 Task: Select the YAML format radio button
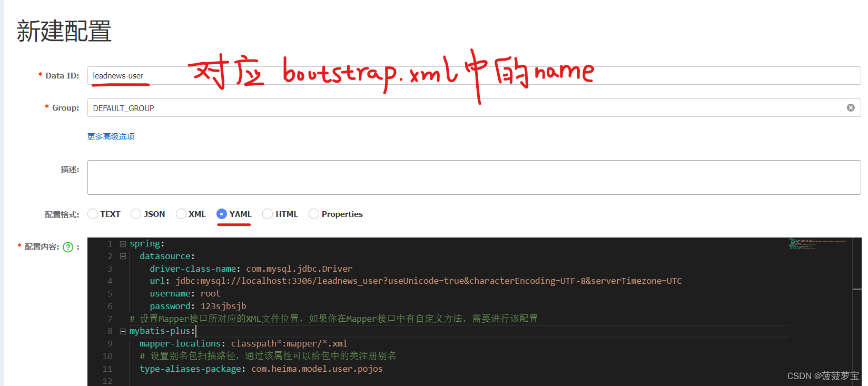pyautogui.click(x=222, y=214)
